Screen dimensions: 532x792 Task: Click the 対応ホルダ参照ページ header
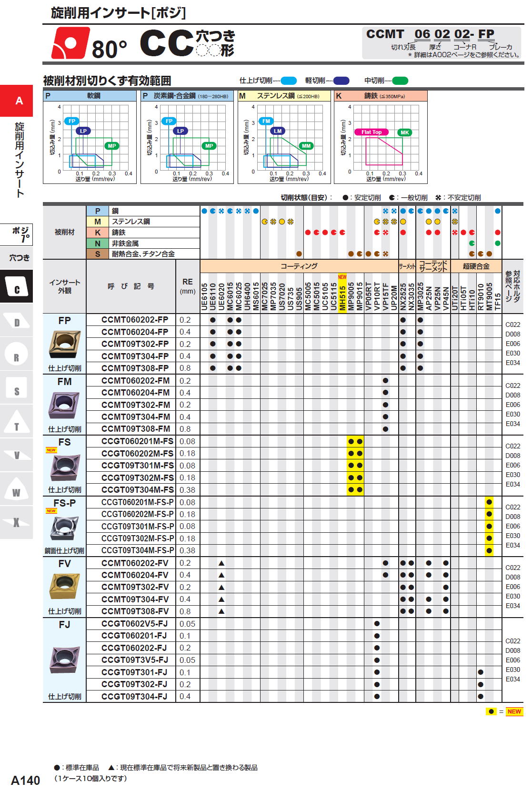coord(512,286)
